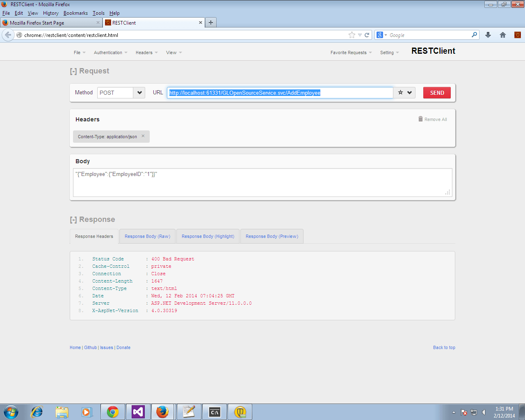Screen dimensions: 525x420
Task: Switch to Response Body (Raw) tab
Action: pos(147,236)
